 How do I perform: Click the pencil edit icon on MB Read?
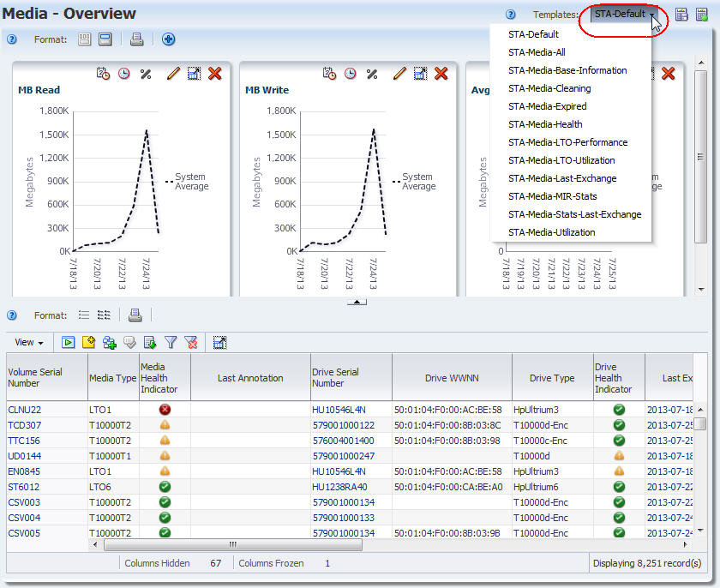coord(173,74)
